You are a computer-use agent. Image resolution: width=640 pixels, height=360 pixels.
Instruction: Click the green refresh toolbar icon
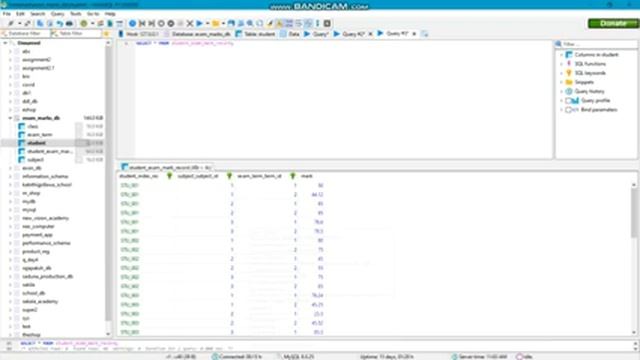pyautogui.click(x=84, y=24)
